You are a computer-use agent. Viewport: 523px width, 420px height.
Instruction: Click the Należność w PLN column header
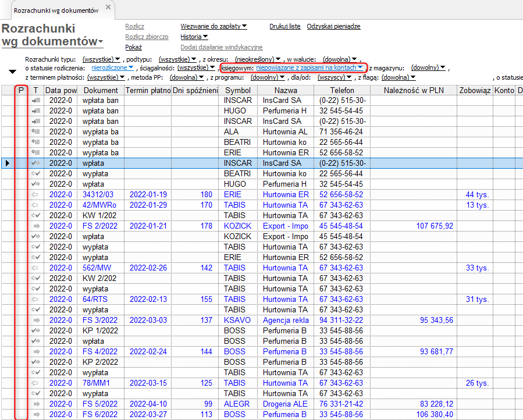(x=413, y=90)
